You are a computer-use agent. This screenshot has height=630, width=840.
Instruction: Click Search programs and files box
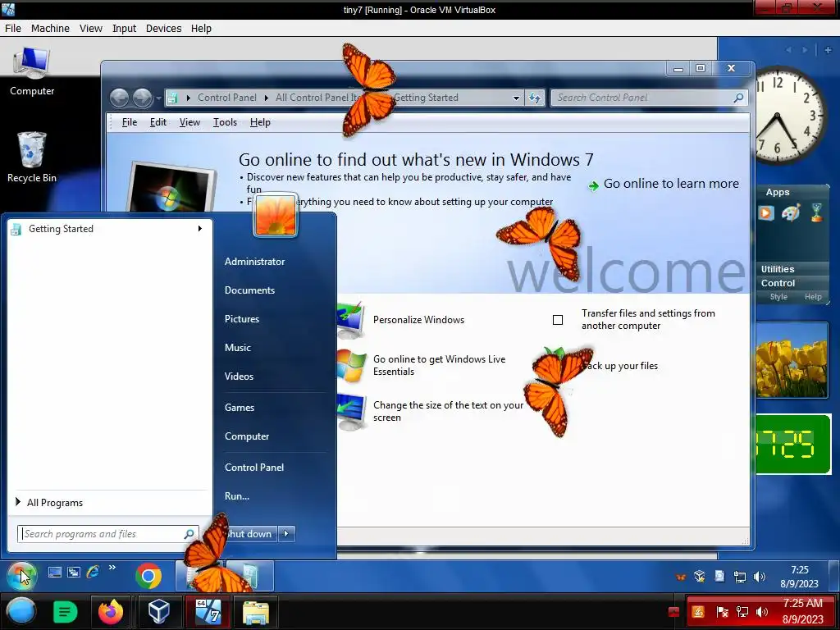pyautogui.click(x=107, y=534)
